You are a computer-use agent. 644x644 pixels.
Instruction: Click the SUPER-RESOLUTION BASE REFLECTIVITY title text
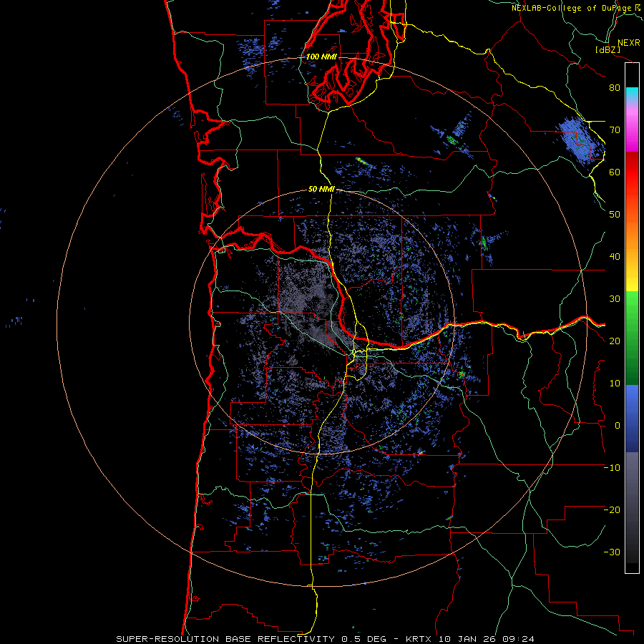[x=225, y=639]
